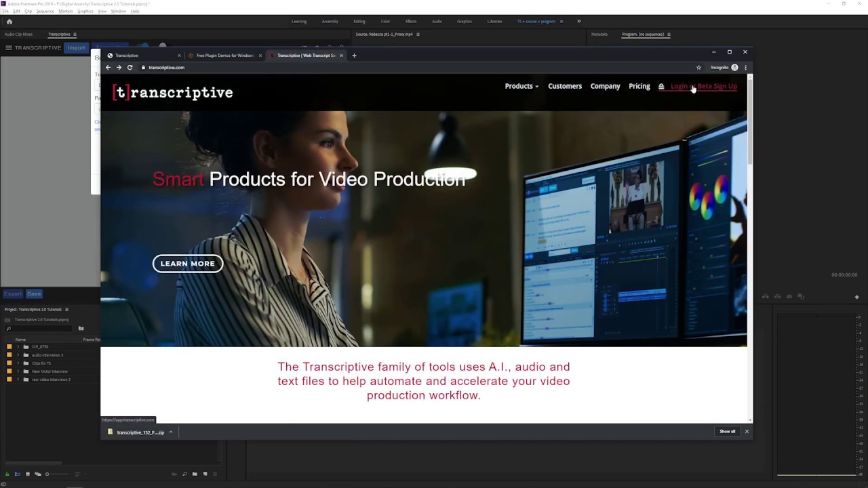Viewport: 868px width, 488px height.
Task: Show more workspaces with double chevron
Action: point(578,21)
